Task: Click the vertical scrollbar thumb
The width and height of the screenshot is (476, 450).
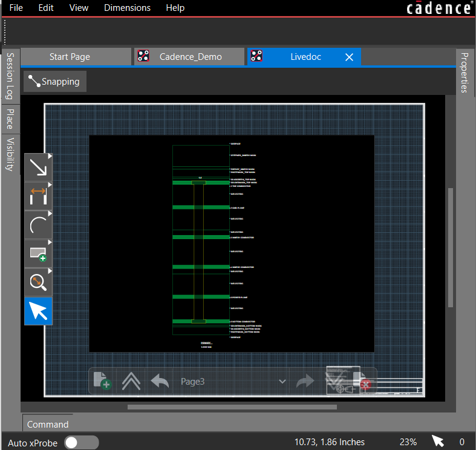Action: pos(451,248)
